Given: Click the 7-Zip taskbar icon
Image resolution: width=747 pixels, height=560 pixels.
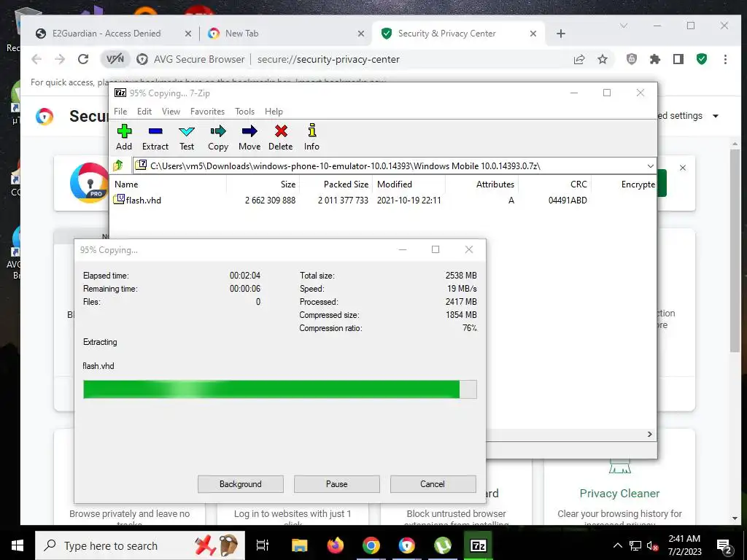Looking at the screenshot, I should (478, 545).
